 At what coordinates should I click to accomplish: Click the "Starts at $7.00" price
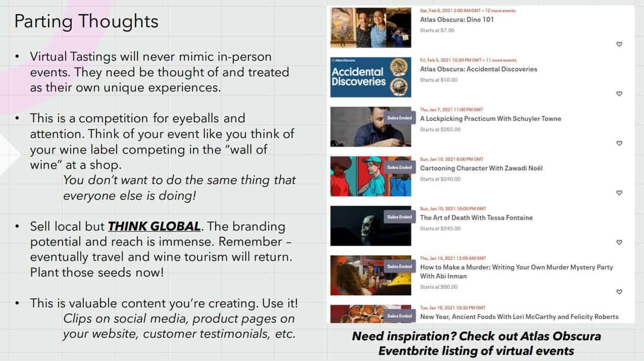[x=437, y=30]
